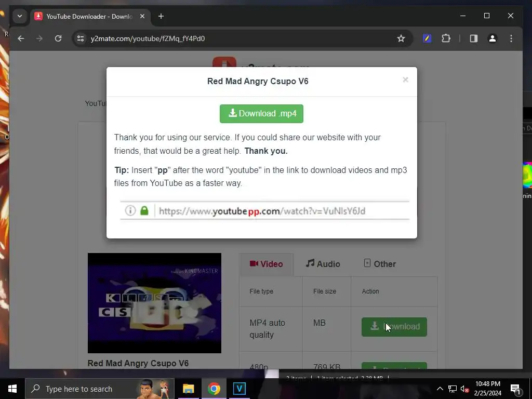The image size is (532, 399).
Task: Select the YouTube Downloader tab
Action: (x=89, y=17)
